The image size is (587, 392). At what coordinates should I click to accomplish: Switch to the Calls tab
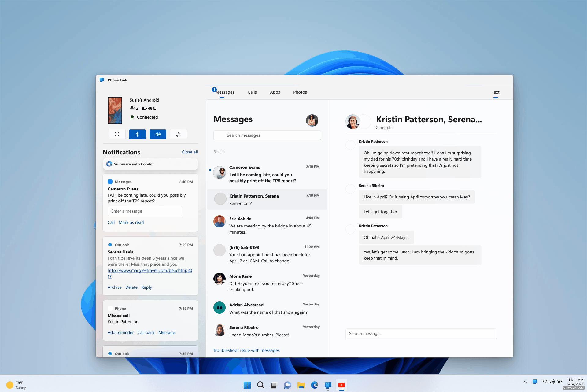[252, 92]
